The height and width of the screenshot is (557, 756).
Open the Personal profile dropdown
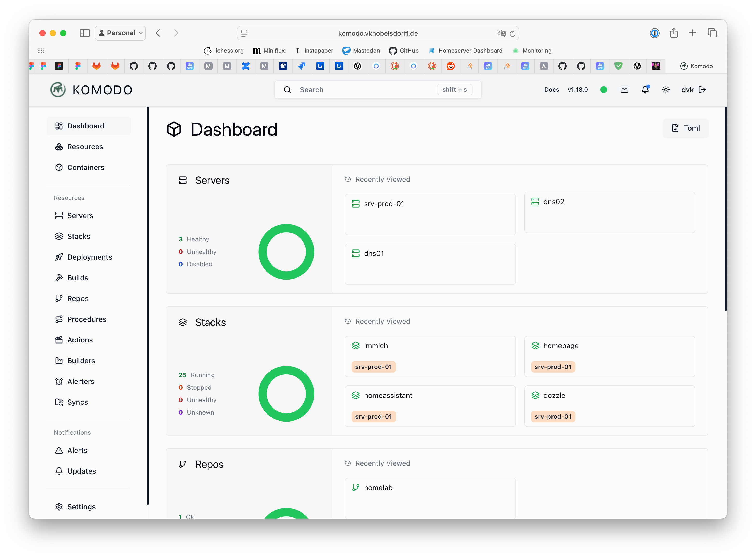[120, 33]
